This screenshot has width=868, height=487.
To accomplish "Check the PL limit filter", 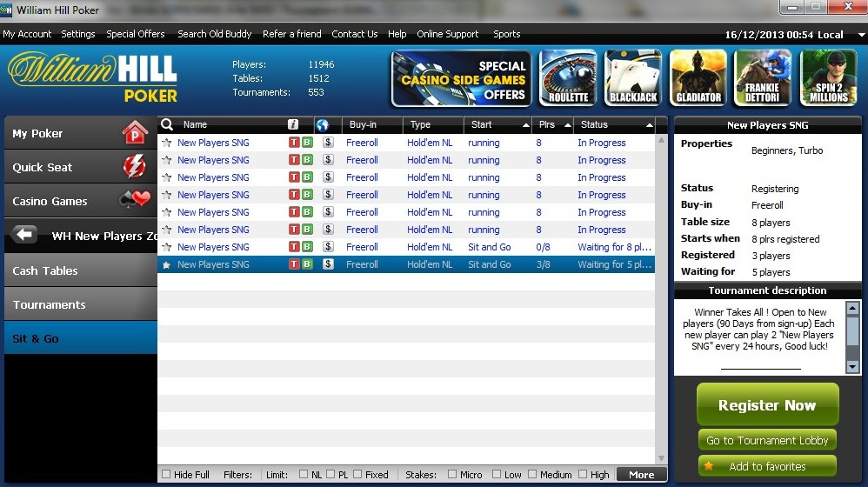I will (331, 474).
